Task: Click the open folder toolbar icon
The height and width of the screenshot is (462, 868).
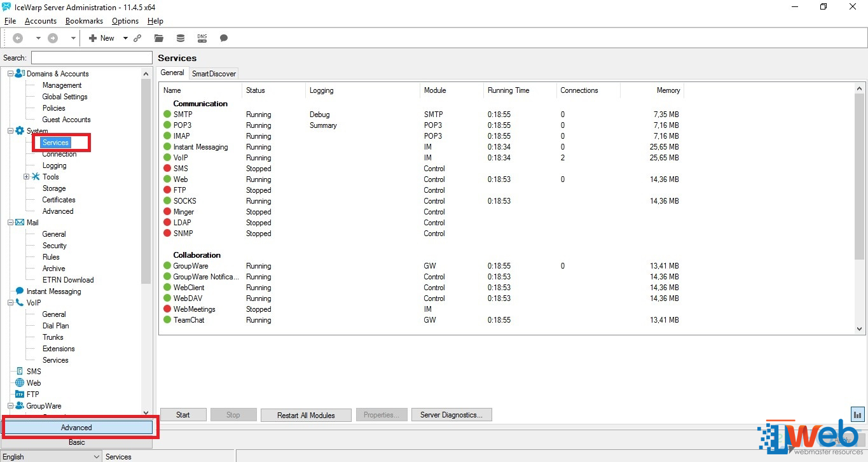Action: pyautogui.click(x=159, y=38)
